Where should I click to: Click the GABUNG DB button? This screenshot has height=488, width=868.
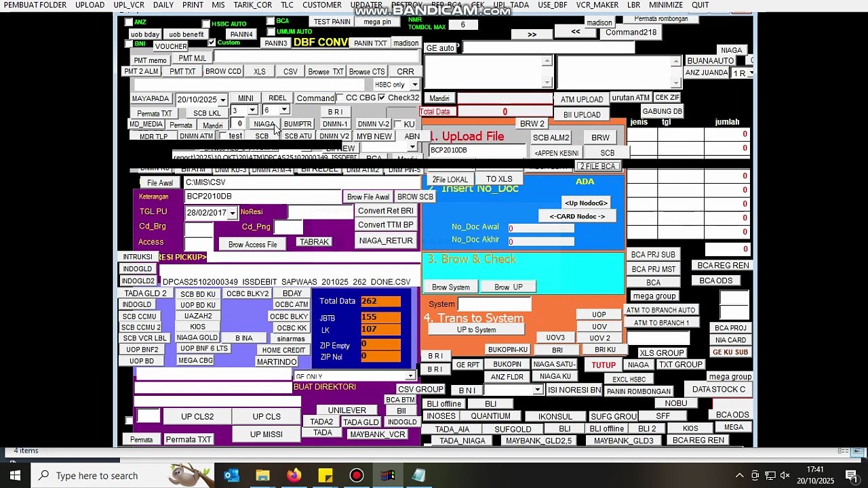(x=662, y=112)
